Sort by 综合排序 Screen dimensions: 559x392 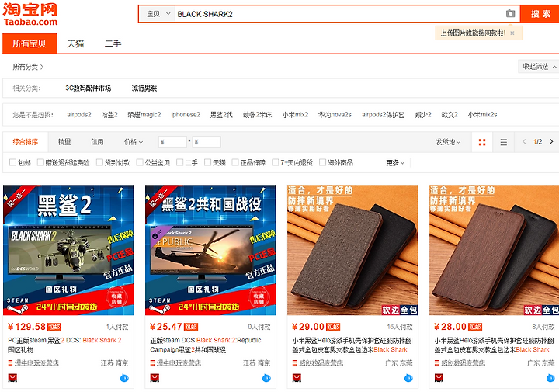[x=26, y=142]
